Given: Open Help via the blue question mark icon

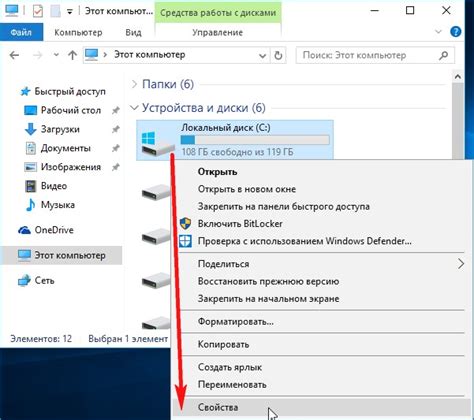Looking at the screenshot, I should (x=455, y=32).
